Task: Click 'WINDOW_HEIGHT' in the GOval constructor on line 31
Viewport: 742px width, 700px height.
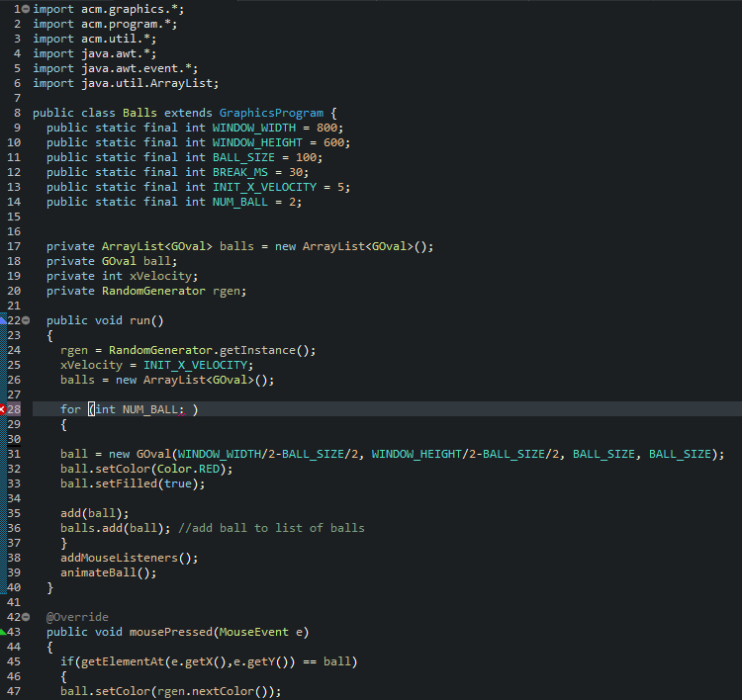Action: point(417,454)
